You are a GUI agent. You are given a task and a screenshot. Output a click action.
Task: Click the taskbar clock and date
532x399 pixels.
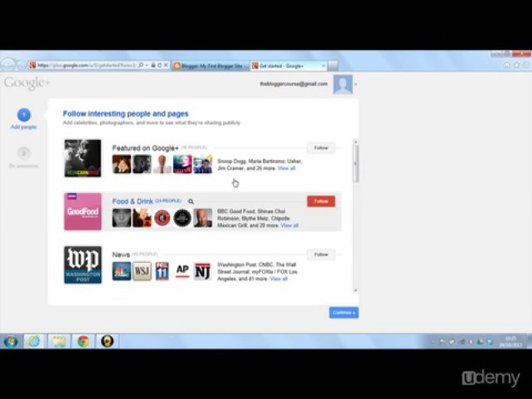click(x=510, y=342)
